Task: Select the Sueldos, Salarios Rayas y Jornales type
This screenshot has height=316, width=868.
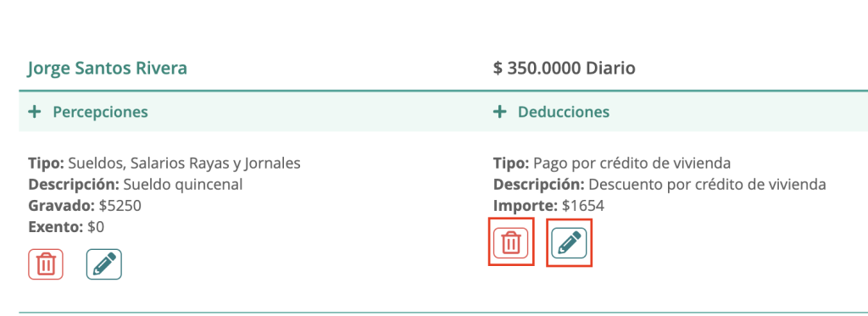Action: point(164,164)
